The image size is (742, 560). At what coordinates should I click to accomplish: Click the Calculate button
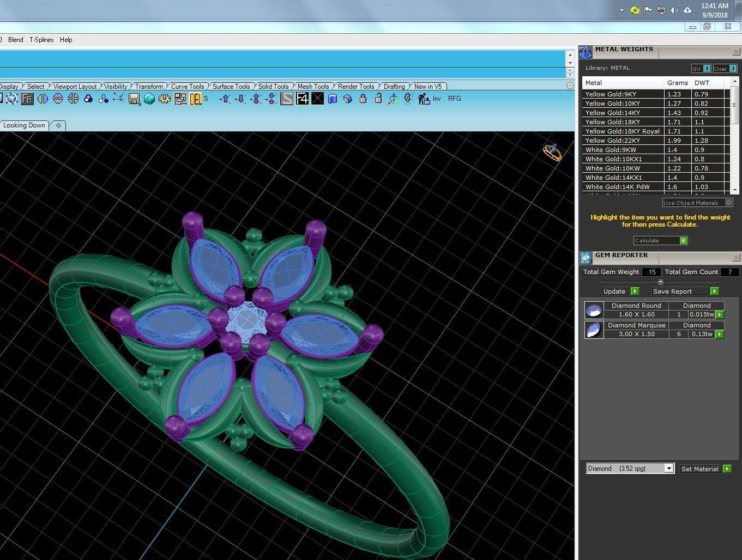[x=660, y=240]
